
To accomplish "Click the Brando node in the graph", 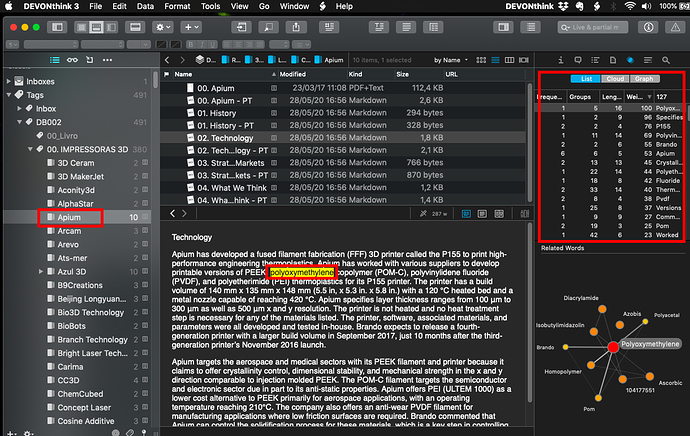I will click(565, 347).
